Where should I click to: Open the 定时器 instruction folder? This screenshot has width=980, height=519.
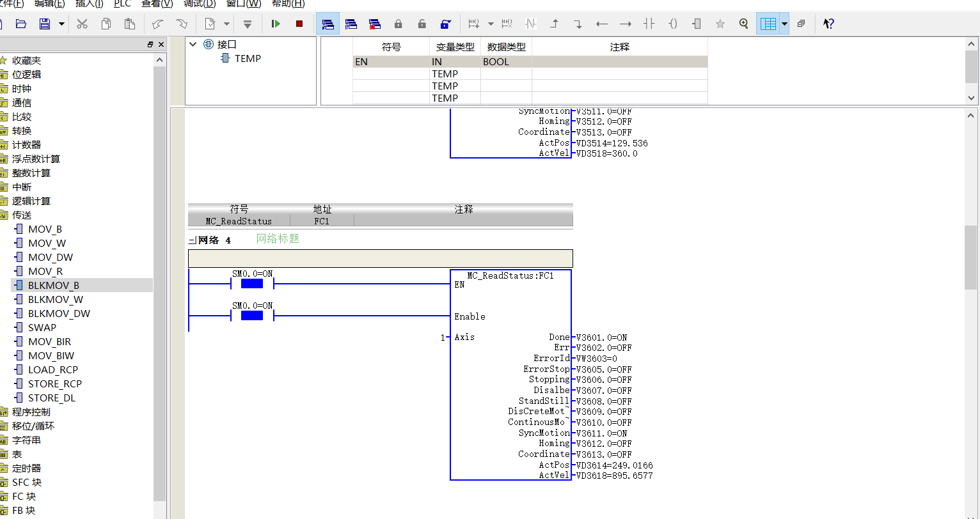pyautogui.click(x=26, y=468)
